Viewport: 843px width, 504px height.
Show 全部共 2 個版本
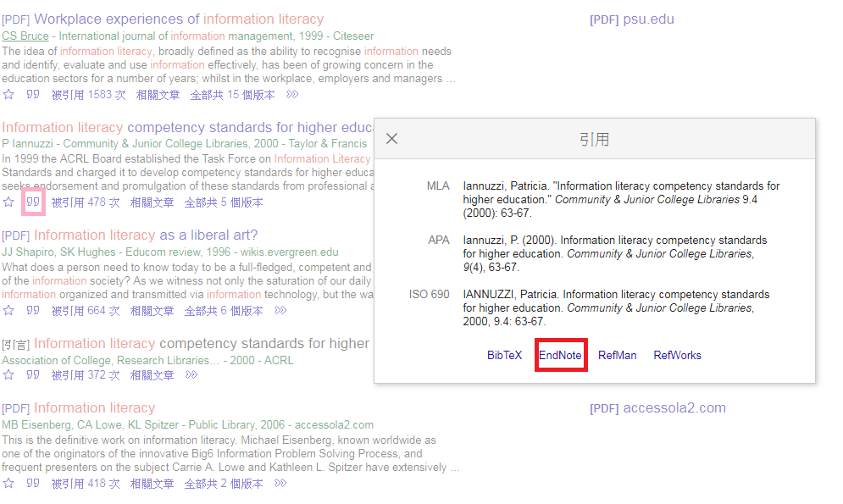(224, 484)
